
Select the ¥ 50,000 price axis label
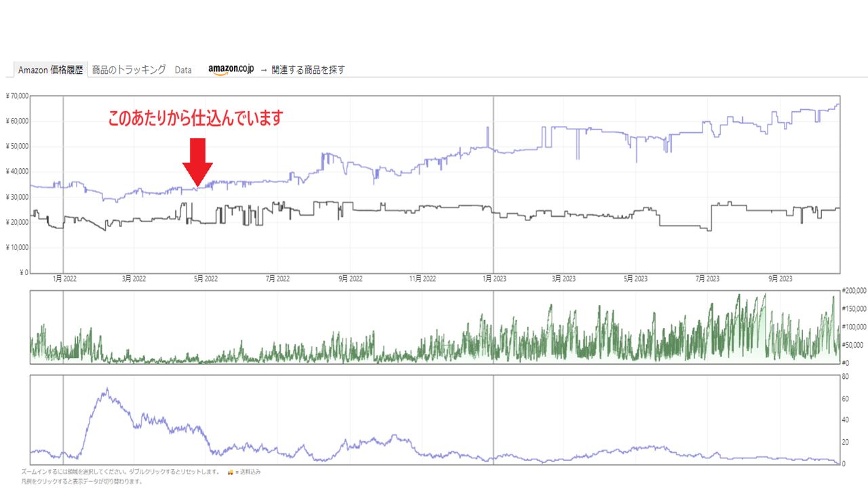[x=17, y=146]
